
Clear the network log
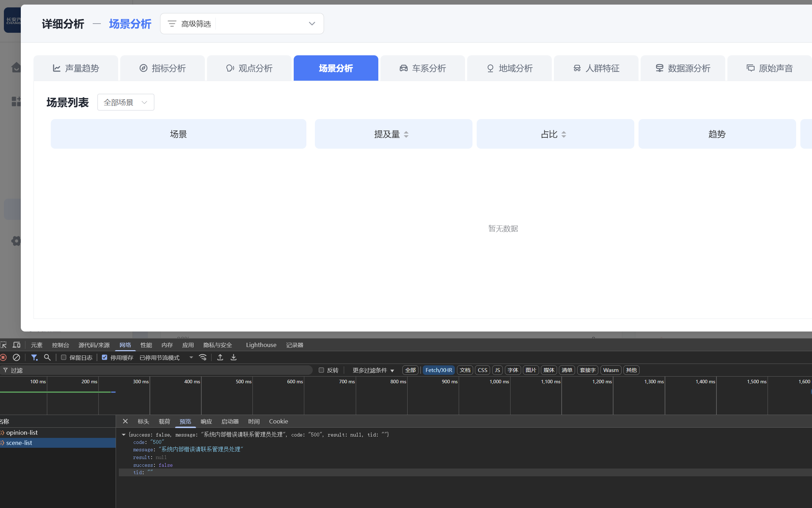click(x=16, y=358)
